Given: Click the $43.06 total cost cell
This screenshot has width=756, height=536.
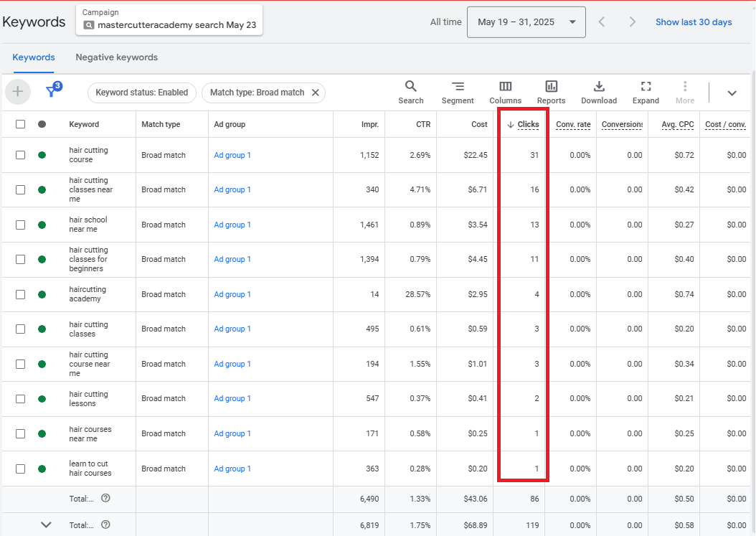Looking at the screenshot, I should [476, 499].
